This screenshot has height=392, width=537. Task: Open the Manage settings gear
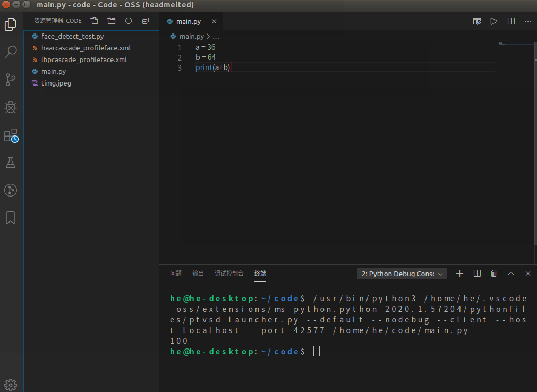pyautogui.click(x=11, y=385)
